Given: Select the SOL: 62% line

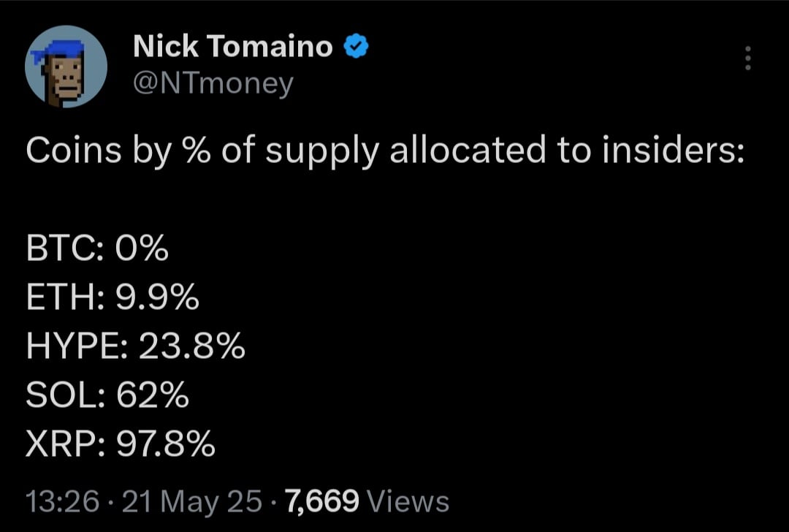Looking at the screenshot, I should pos(107,395).
